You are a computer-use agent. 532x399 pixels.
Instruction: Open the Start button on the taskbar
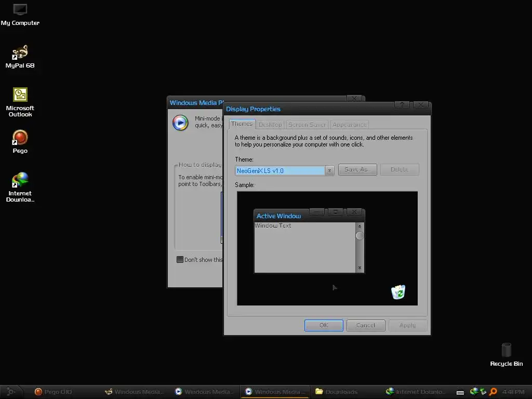(11, 392)
